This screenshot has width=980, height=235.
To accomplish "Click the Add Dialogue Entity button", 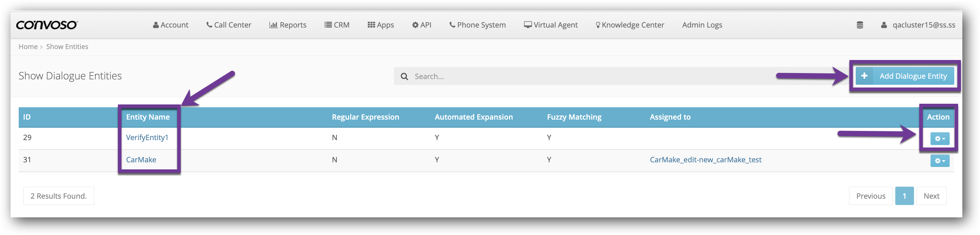I will click(913, 76).
